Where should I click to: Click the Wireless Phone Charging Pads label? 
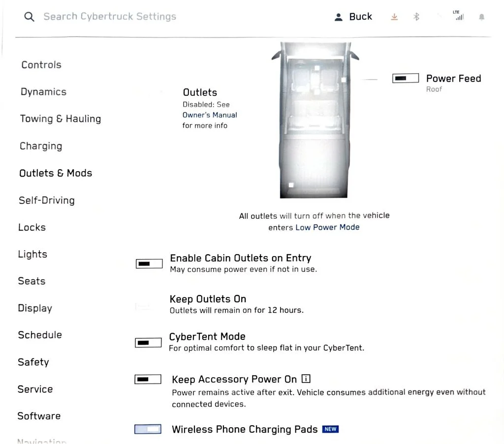[x=245, y=429]
